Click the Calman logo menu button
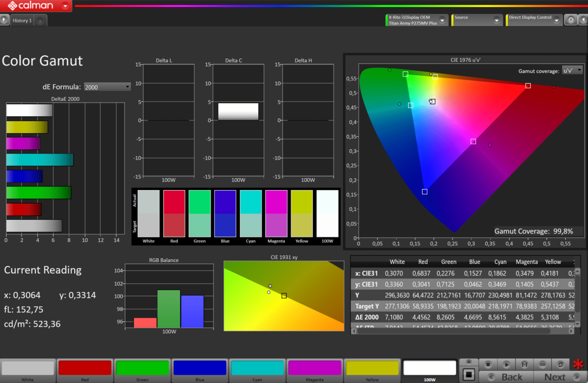 click(36, 6)
